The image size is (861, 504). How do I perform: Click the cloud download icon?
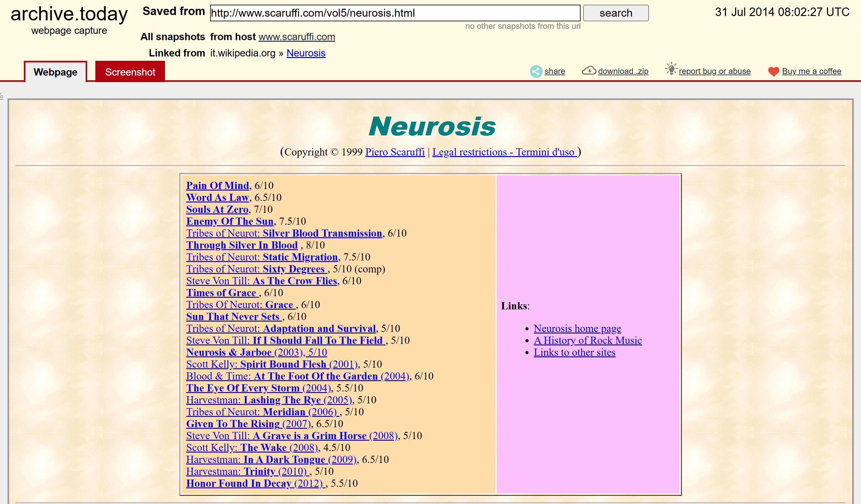pyautogui.click(x=589, y=71)
